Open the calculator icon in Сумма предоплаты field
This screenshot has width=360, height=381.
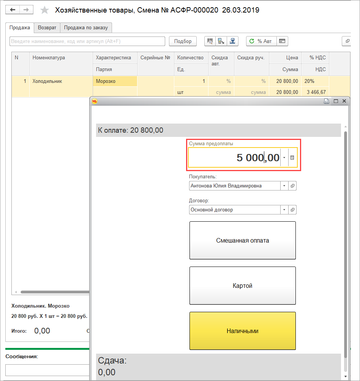[x=292, y=157]
